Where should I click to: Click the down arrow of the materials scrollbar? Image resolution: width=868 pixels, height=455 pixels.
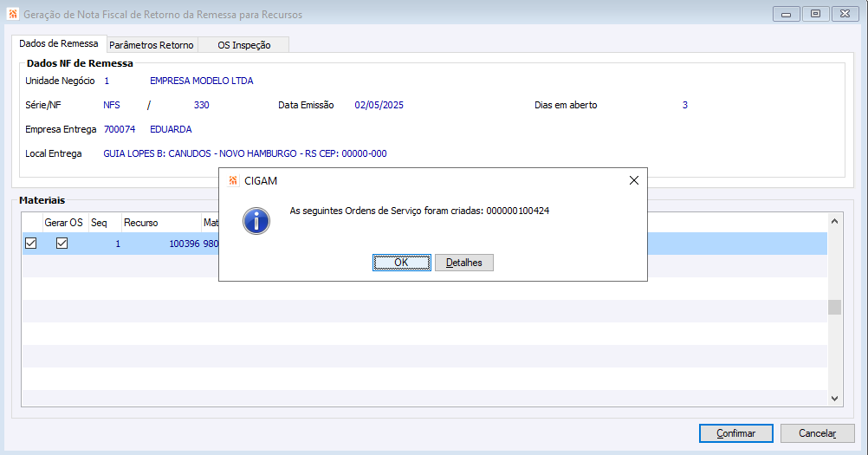pos(835,399)
